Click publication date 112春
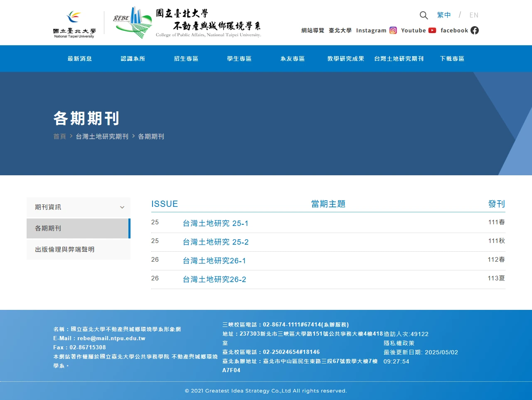This screenshot has width=532, height=400. [496, 260]
